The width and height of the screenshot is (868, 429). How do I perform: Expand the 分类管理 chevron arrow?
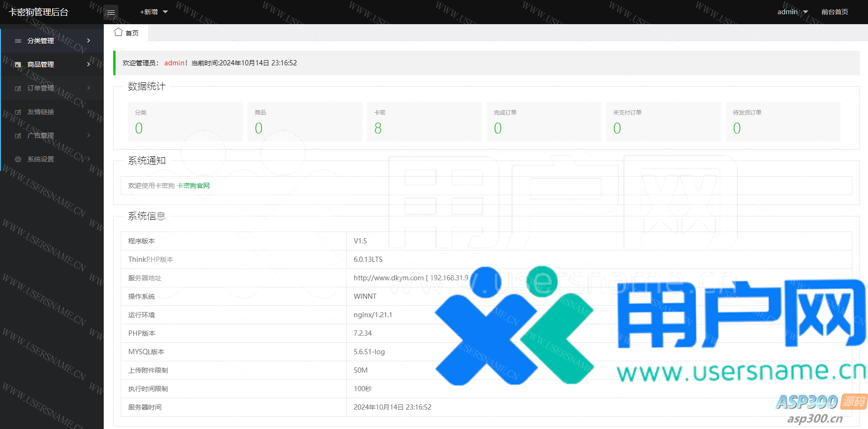tap(89, 41)
